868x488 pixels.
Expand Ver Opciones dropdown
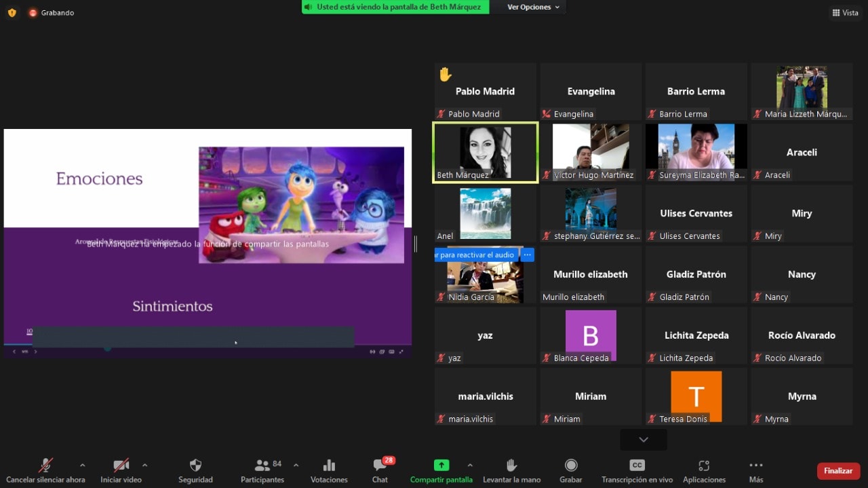point(534,7)
